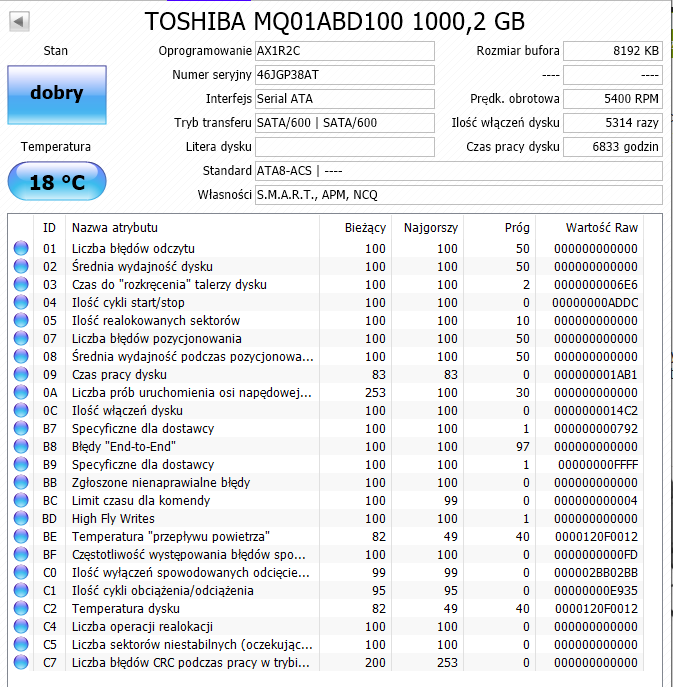Click the Własności field S.M.A.R.T., APM, NCQ
This screenshot has width=673, height=687.
pyautogui.click(x=459, y=195)
